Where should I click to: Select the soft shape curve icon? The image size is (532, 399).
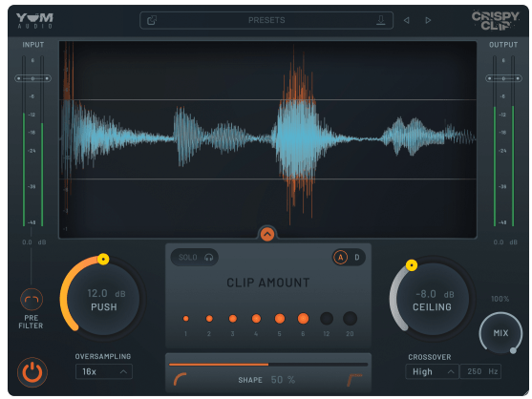point(181,379)
